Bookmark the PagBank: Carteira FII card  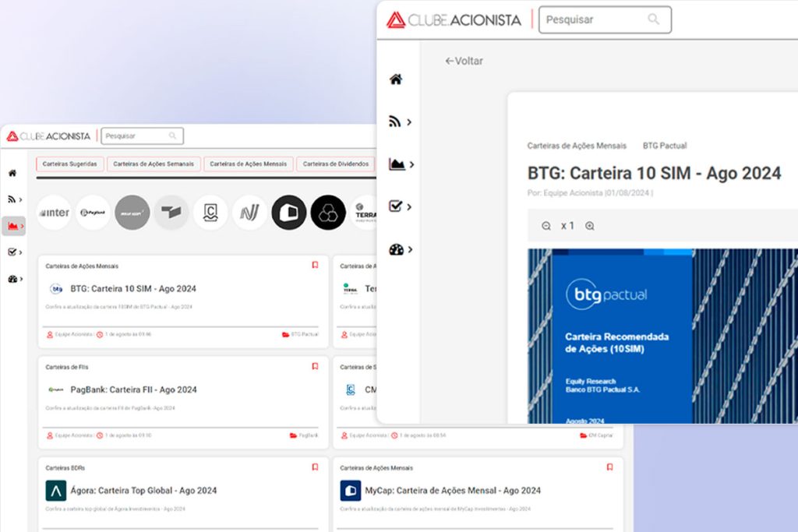pos(315,366)
